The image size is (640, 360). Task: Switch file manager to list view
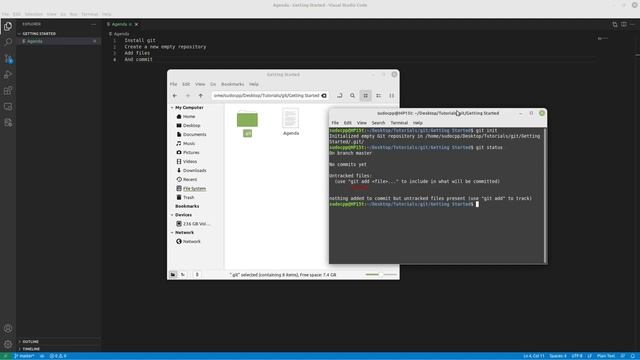[379, 96]
